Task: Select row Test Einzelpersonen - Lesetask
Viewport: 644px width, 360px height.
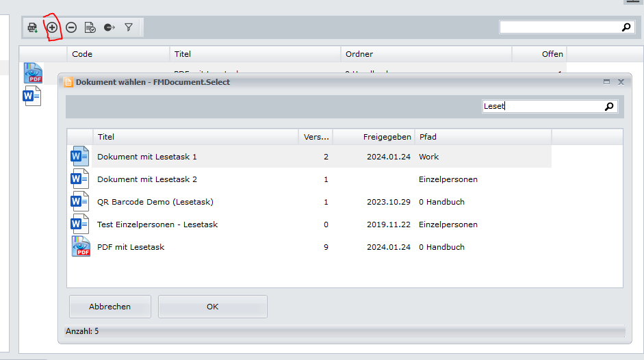Action: click(x=309, y=224)
